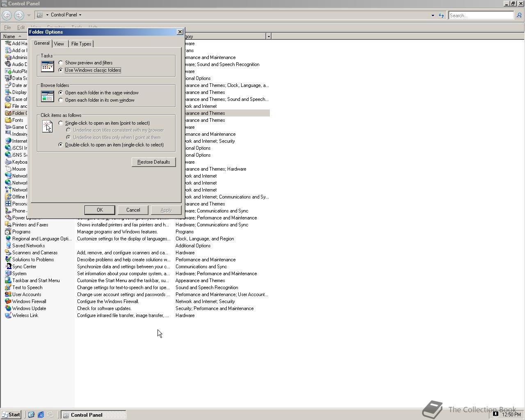Click the Forward navigation arrow
Image resolution: width=525 pixels, height=420 pixels.
click(19, 15)
